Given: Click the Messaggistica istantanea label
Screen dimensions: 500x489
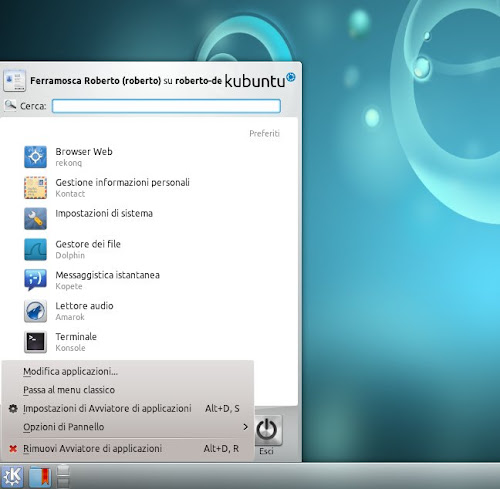Looking at the screenshot, I should pos(107,275).
